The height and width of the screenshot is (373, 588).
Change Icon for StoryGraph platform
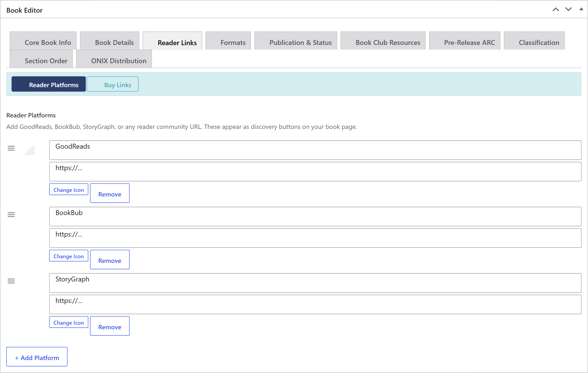[x=69, y=322]
